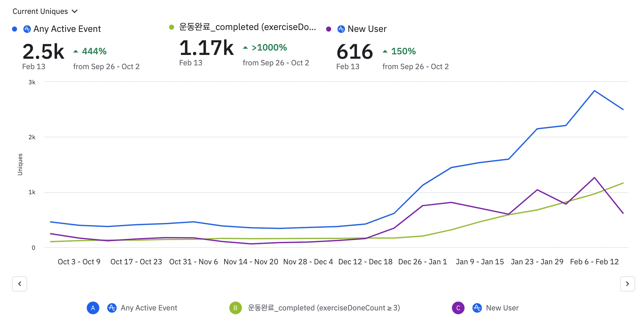Click the 150% change indicator
The image size is (644, 324).
point(403,51)
